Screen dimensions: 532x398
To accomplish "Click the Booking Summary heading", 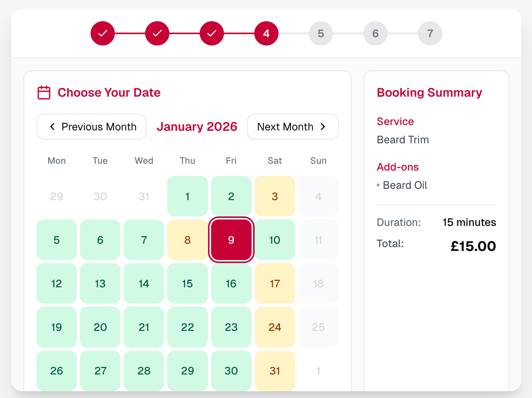I will [x=429, y=92].
